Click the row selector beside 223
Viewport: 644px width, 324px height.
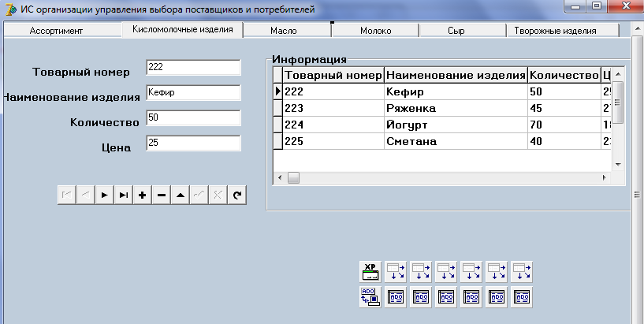278,108
